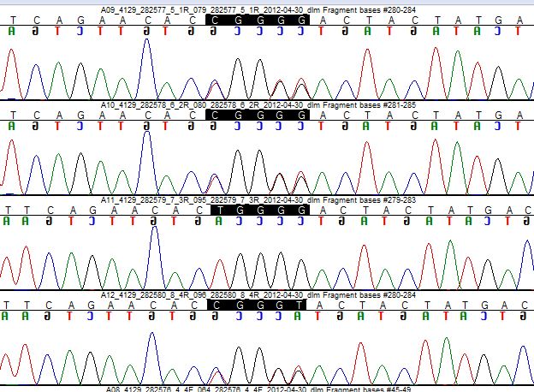
Task: Select the A11_4129_282579 trace title
Action: (x=258, y=199)
